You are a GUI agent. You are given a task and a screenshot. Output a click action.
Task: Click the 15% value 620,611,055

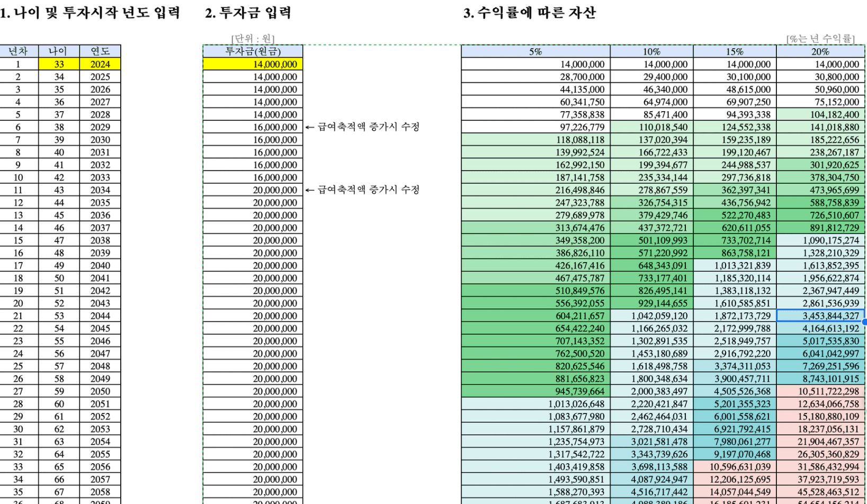coord(735,228)
